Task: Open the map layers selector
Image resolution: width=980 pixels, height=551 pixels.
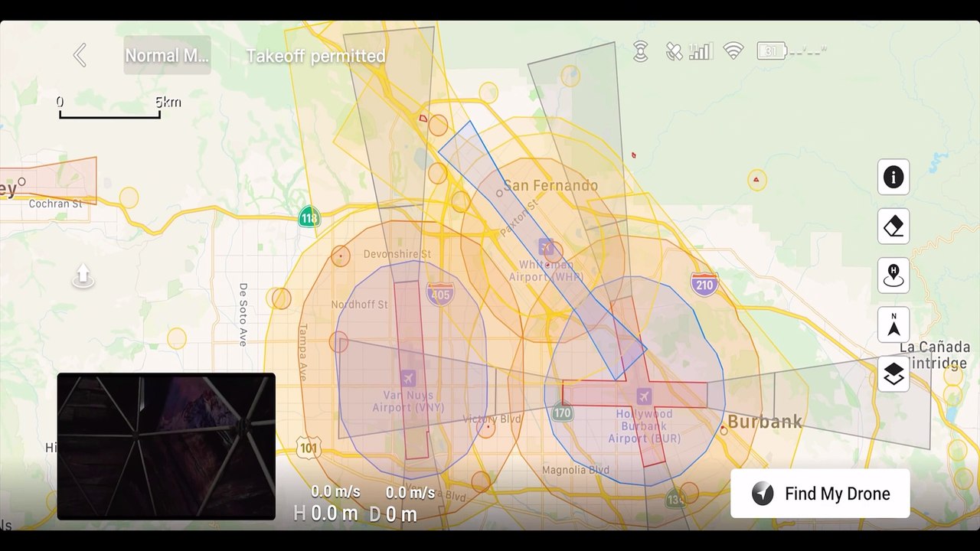Action: pos(893,373)
